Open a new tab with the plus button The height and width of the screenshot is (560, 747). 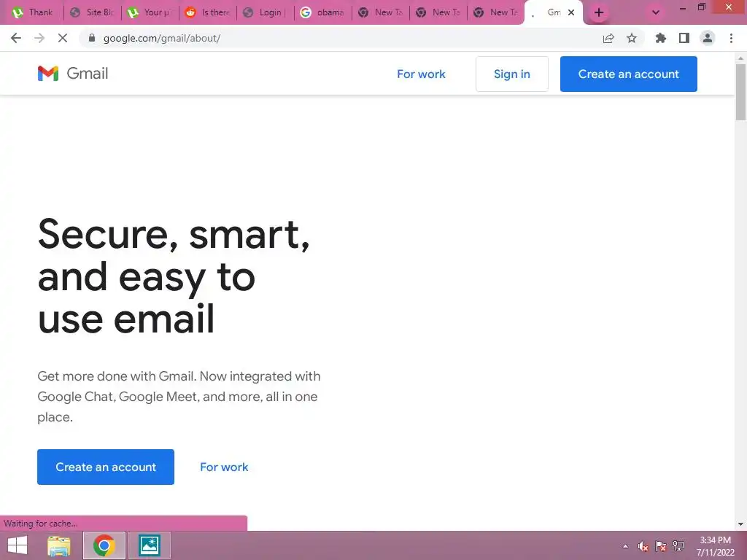599,12
